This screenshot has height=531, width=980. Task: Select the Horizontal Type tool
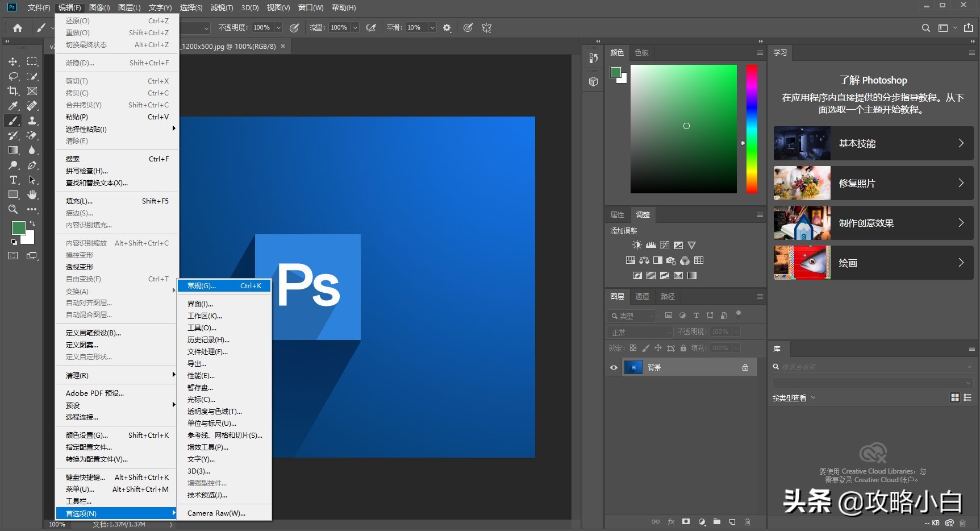coord(13,180)
